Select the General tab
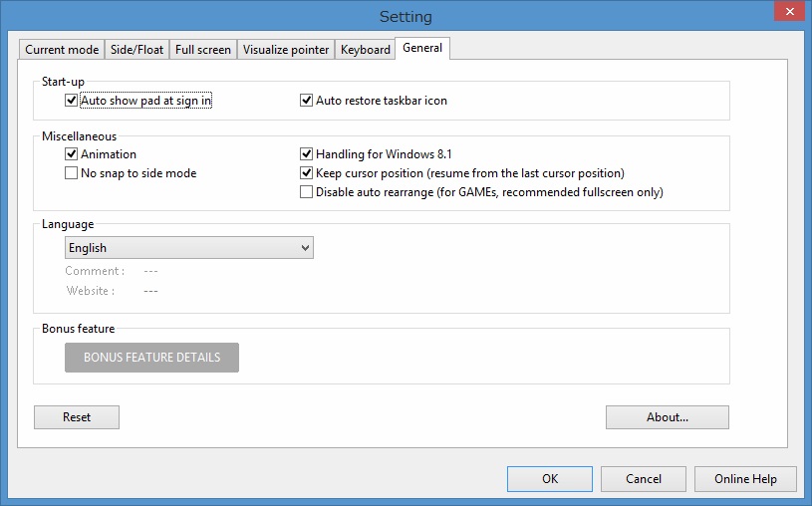 click(422, 48)
